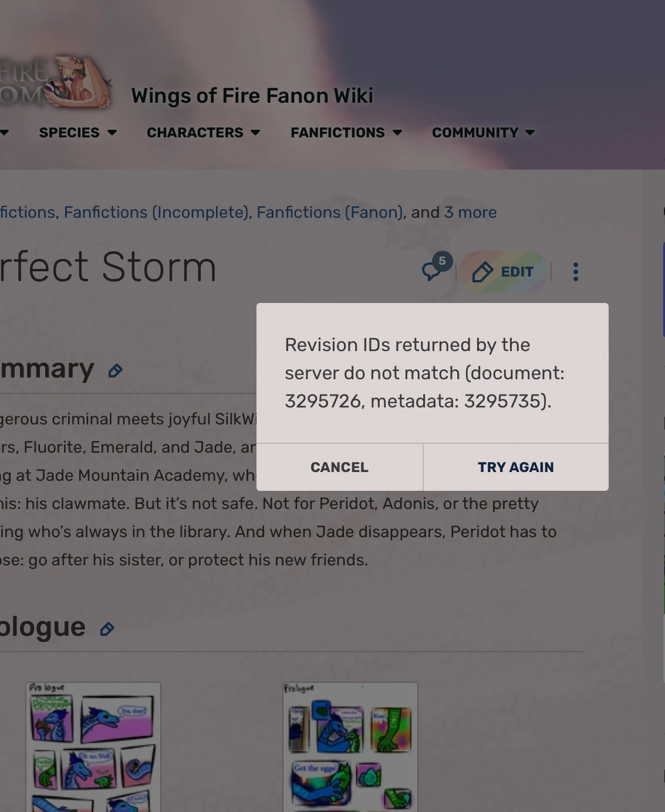The width and height of the screenshot is (665, 812).
Task: Open the three-dot more actions menu
Action: tap(576, 272)
